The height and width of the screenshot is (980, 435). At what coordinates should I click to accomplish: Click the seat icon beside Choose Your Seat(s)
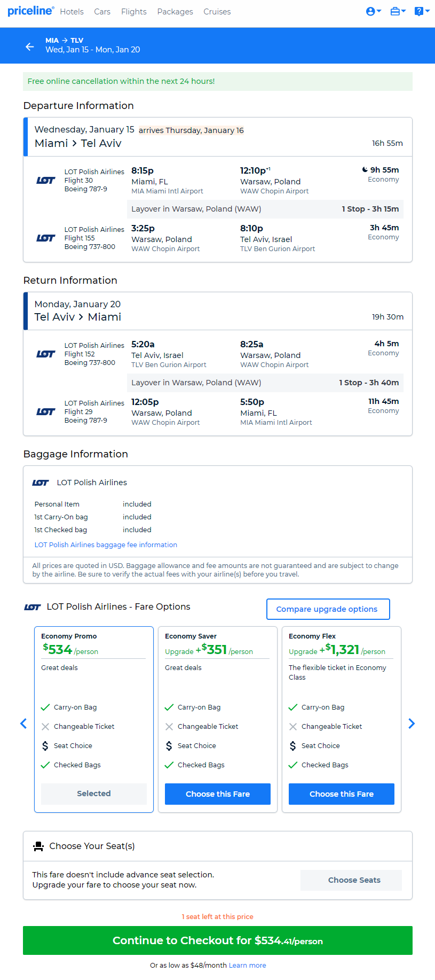tap(38, 846)
